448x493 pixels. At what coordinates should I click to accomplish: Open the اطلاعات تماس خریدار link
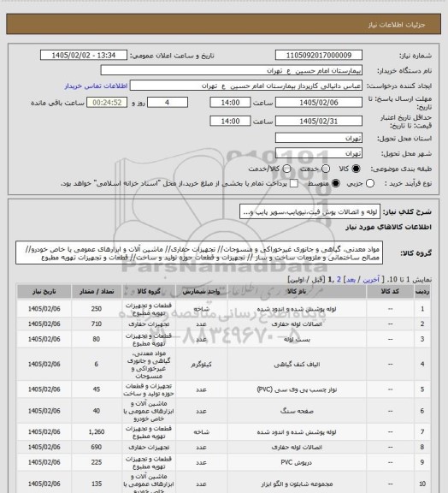point(96,86)
